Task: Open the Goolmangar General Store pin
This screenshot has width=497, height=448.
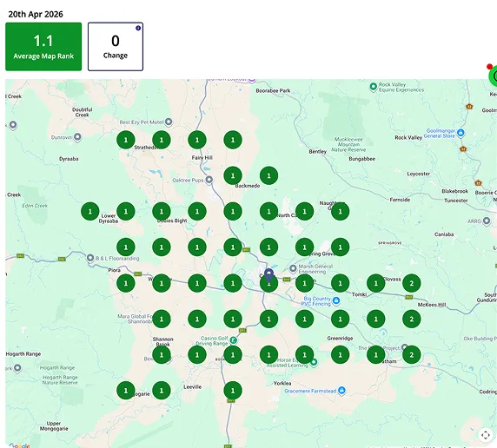Action: tap(461, 133)
